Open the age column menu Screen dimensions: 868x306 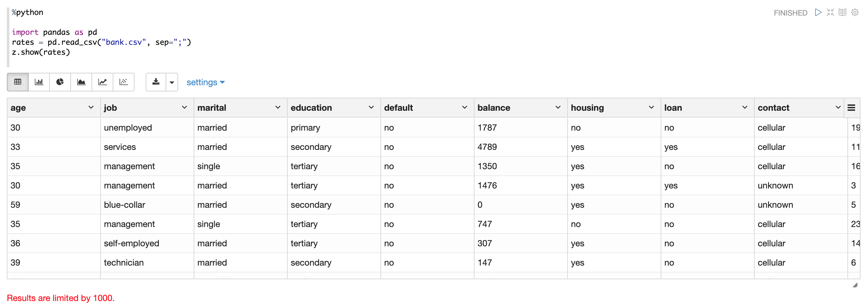91,107
